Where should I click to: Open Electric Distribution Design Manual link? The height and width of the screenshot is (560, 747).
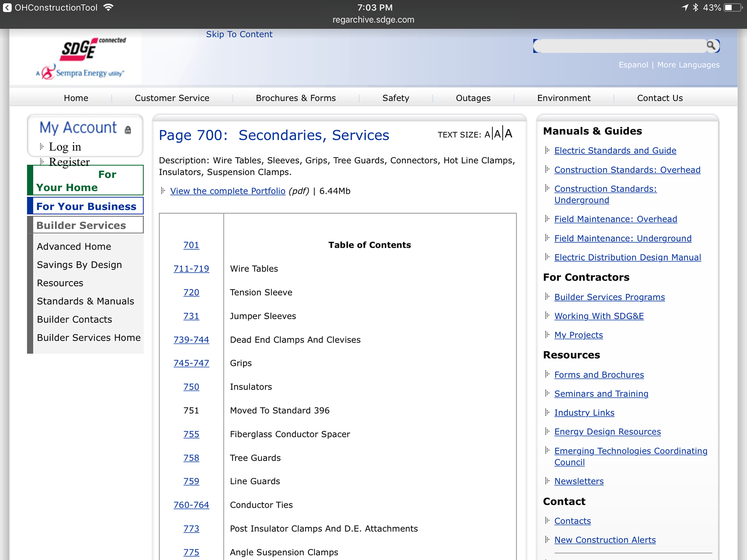(627, 257)
